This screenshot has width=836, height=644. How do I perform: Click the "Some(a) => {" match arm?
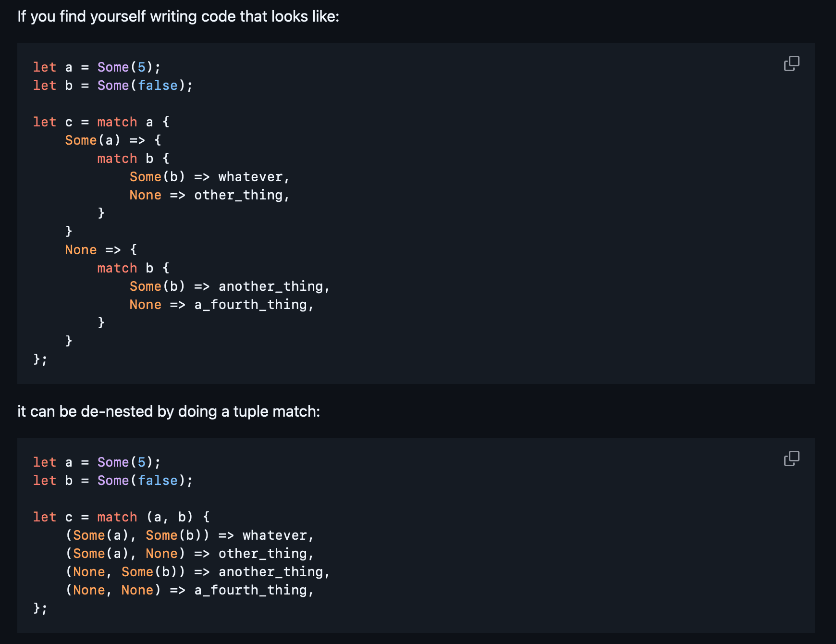[113, 140]
